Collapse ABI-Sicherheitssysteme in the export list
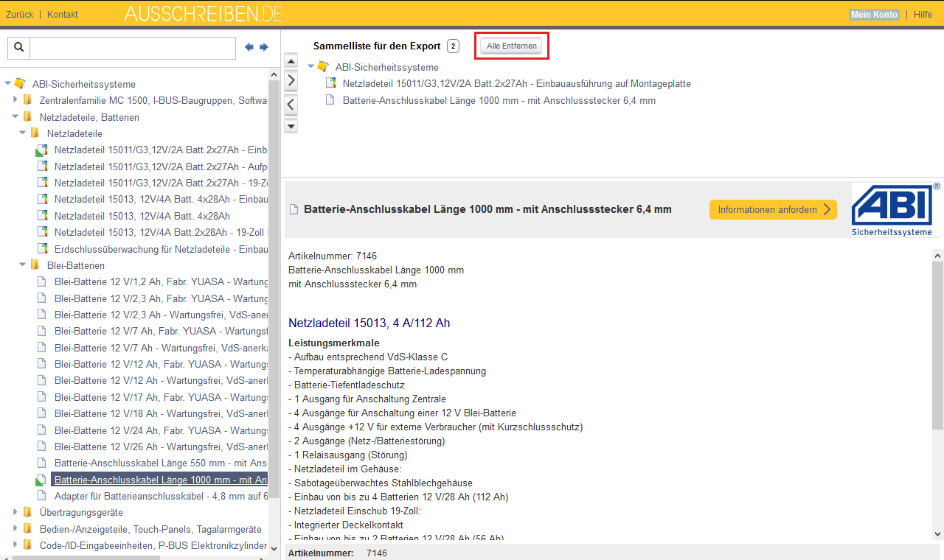This screenshot has width=944, height=560. coord(311,66)
